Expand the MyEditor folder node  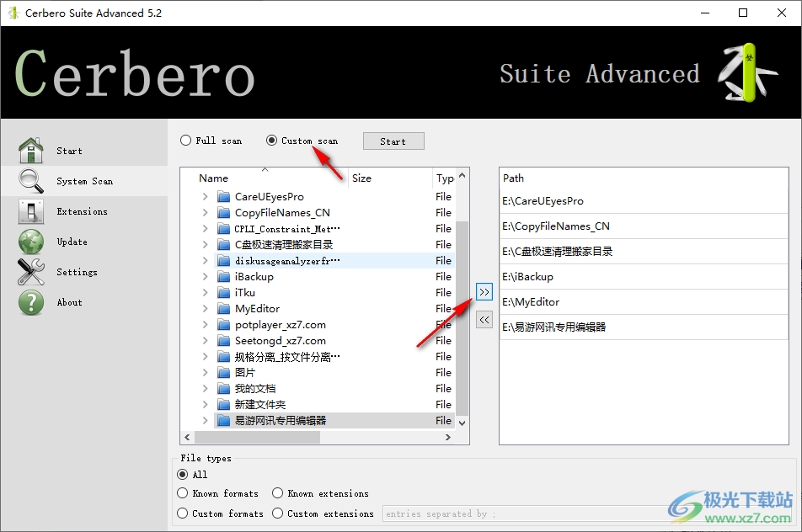pyautogui.click(x=205, y=309)
